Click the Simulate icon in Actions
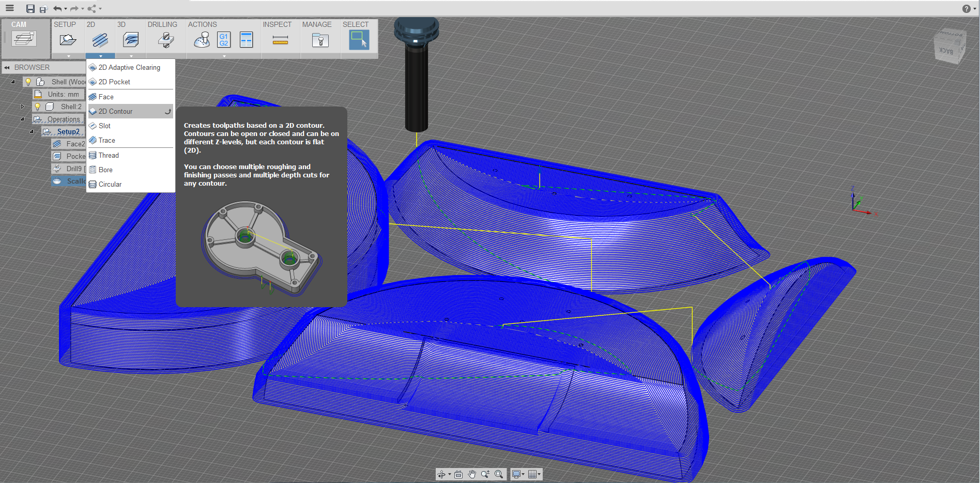This screenshot has height=483, width=980. [202, 40]
